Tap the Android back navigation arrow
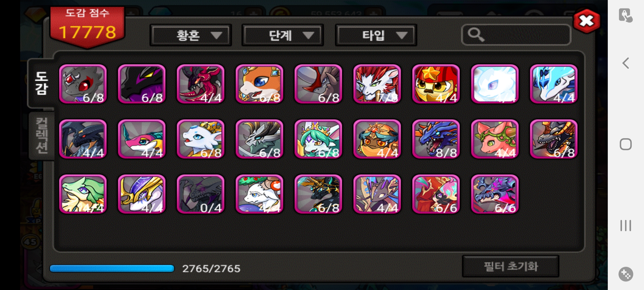Viewport: 644px width, 290px height. point(626,63)
